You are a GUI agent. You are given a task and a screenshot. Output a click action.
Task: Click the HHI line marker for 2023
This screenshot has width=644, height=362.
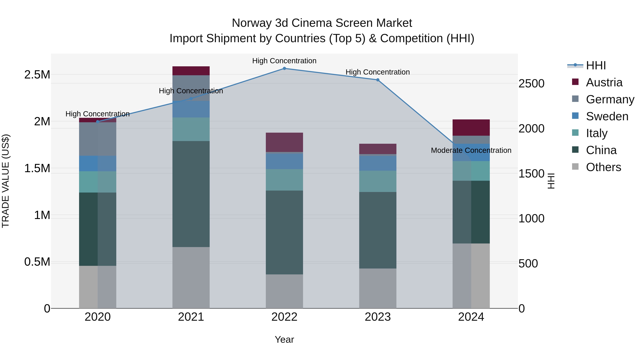click(x=378, y=80)
